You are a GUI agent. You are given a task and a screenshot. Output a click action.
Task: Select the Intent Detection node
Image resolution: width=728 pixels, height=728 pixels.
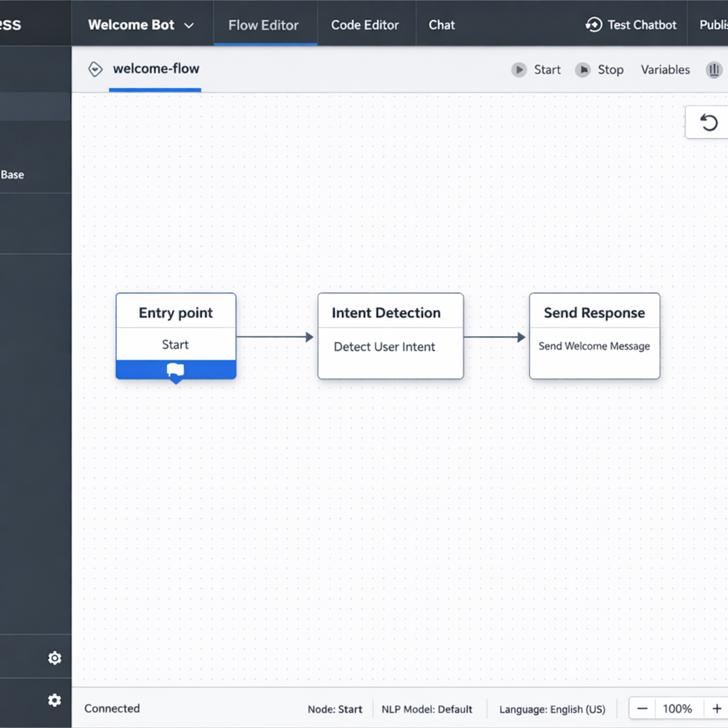pos(390,336)
